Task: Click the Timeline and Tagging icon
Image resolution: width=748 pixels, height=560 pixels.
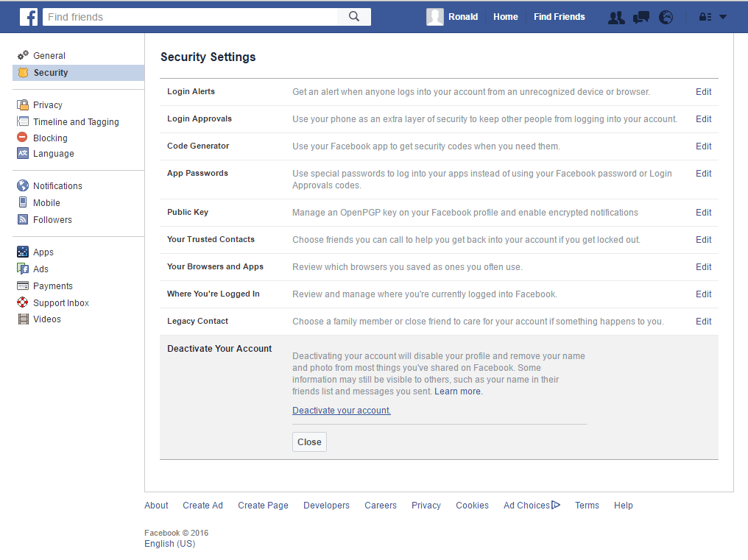Action: [x=23, y=121]
